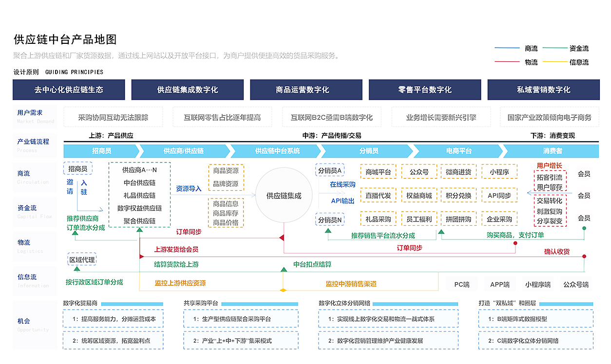Select the blue 商流 legend line

point(507,48)
